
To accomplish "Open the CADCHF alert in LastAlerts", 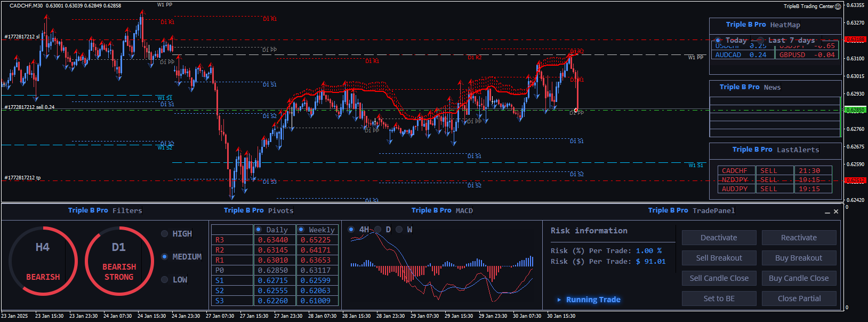I will pos(735,171).
